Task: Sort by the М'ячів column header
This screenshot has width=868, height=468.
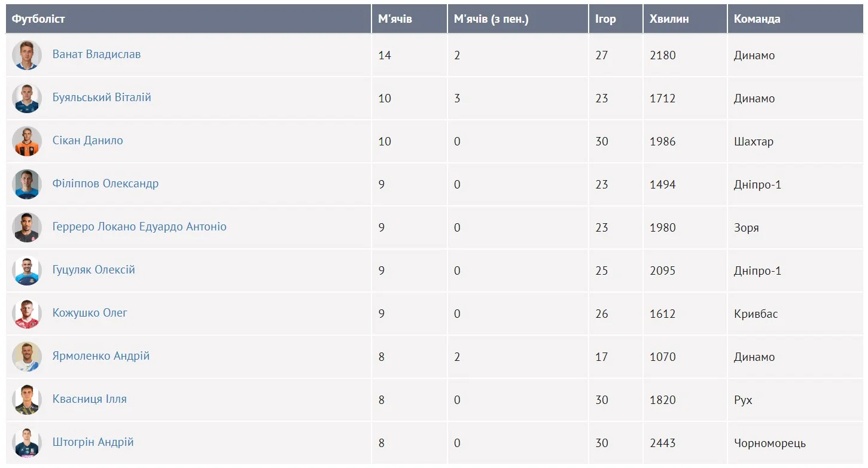Action: 395,19
